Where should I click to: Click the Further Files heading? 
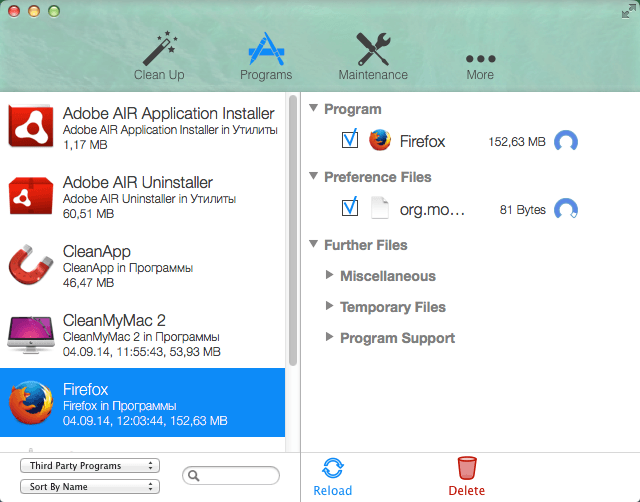366,245
